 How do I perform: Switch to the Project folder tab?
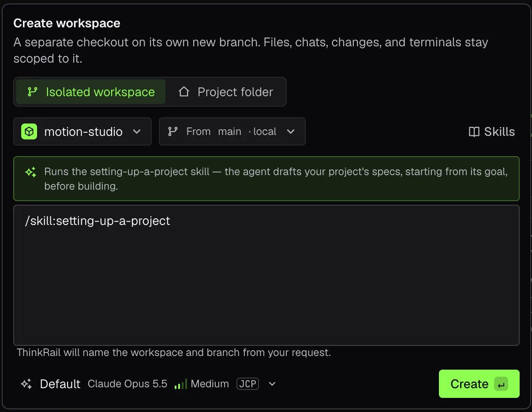[x=225, y=92]
